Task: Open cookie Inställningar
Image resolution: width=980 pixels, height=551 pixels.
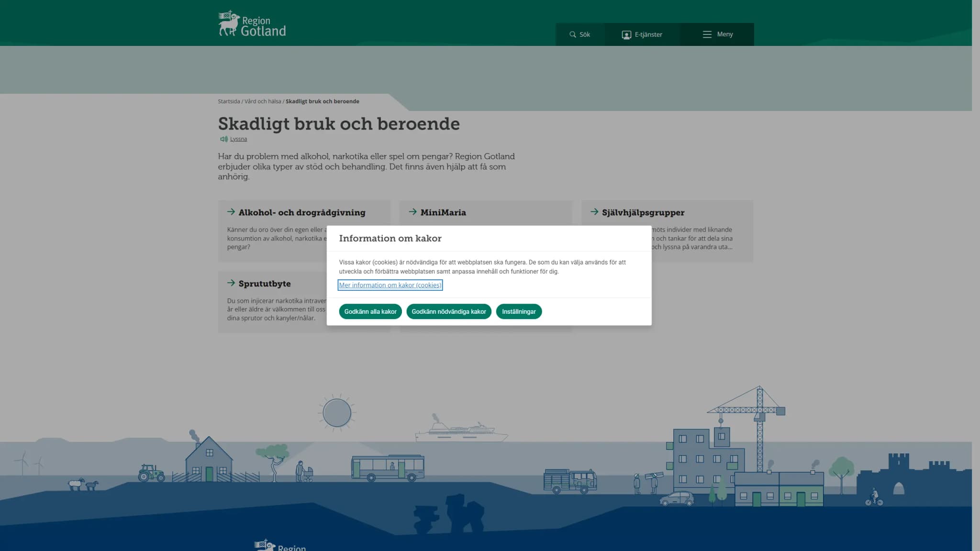Action: (x=519, y=311)
